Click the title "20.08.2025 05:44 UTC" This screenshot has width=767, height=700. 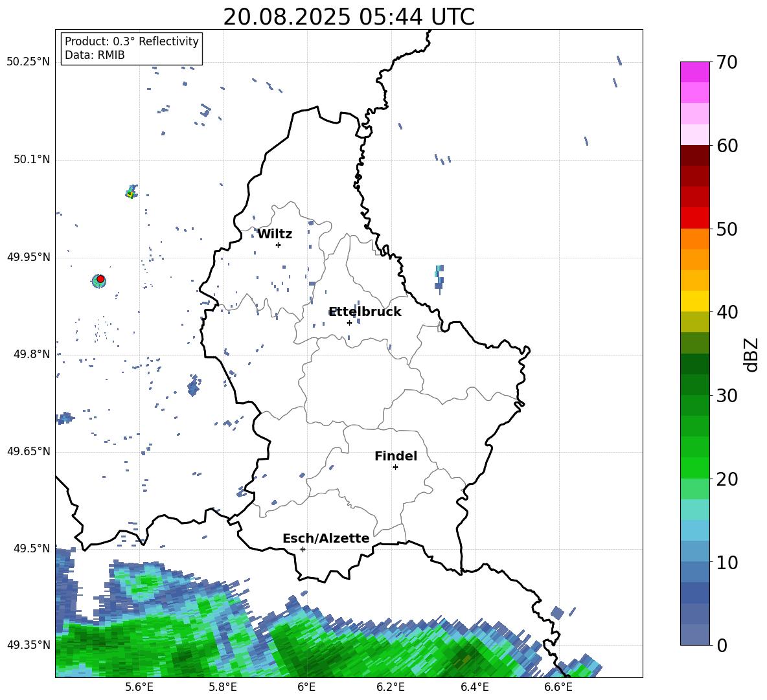(349, 17)
